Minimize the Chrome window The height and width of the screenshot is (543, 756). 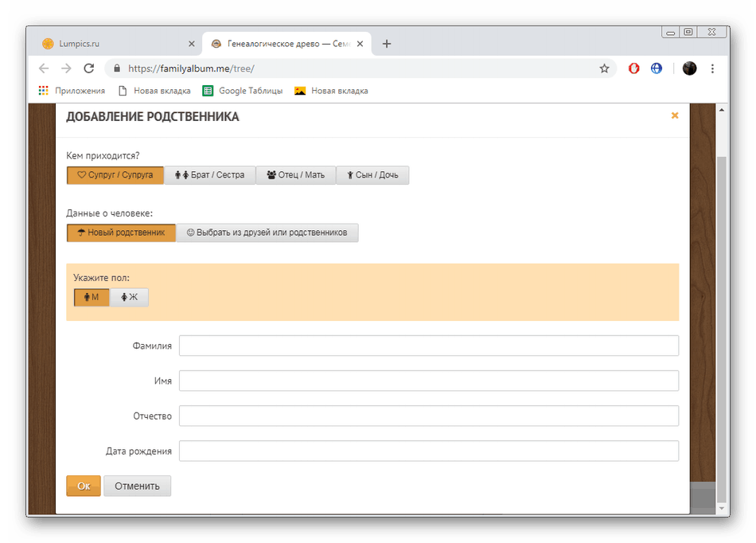click(670, 33)
